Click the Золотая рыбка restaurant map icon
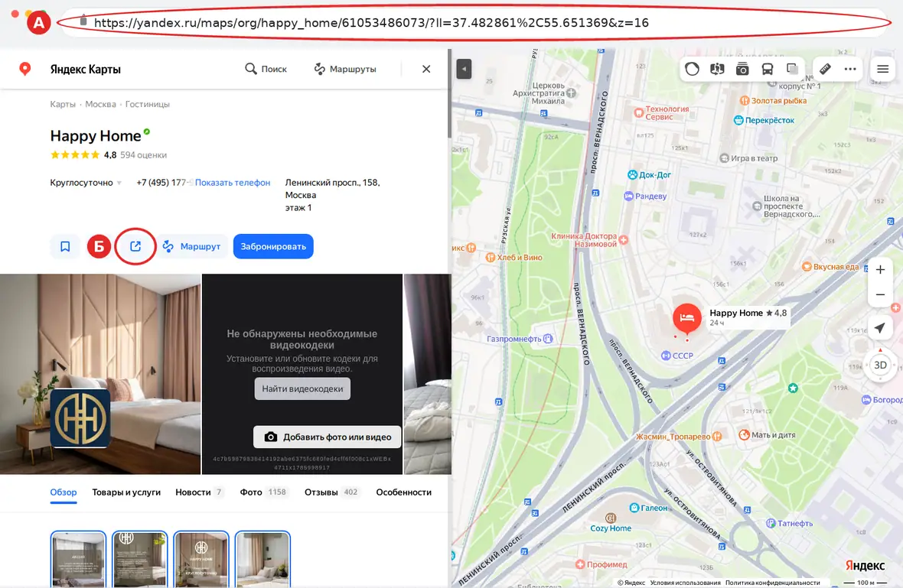Screen dimensions: 903x588 (x=744, y=101)
